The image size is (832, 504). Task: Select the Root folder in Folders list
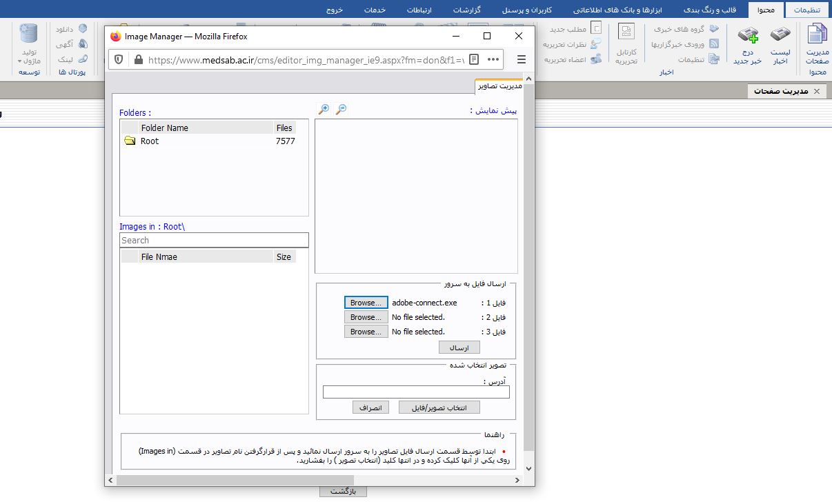[149, 141]
